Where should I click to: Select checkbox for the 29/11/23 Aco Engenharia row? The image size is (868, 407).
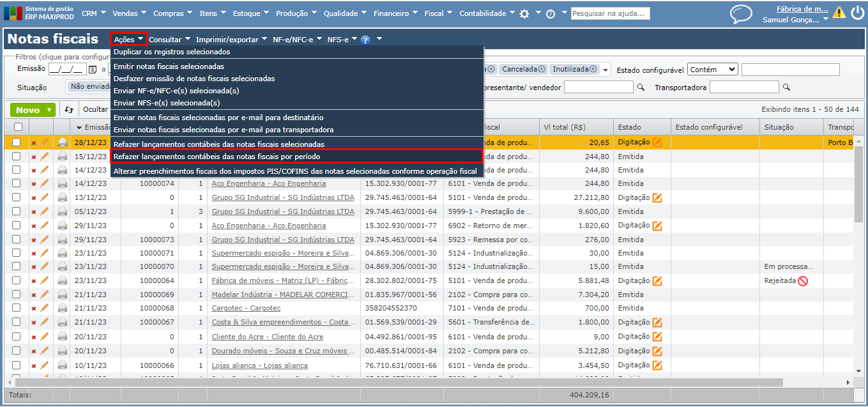(17, 226)
